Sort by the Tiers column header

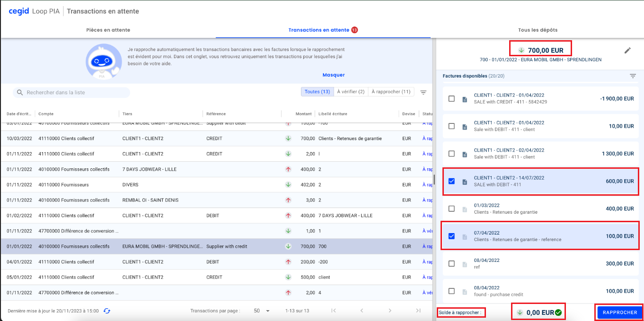point(127,114)
